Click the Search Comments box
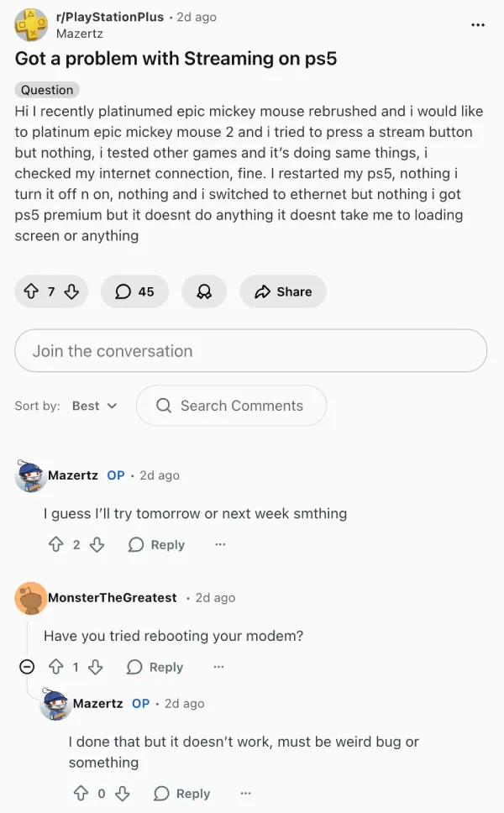 [231, 406]
